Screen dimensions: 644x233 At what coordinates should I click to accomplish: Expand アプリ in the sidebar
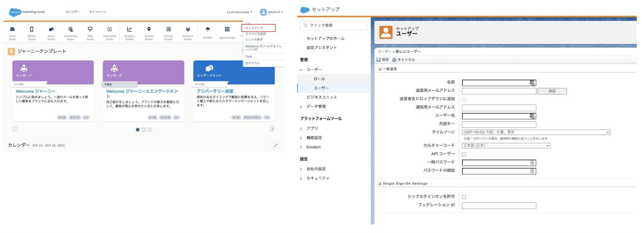point(301,129)
